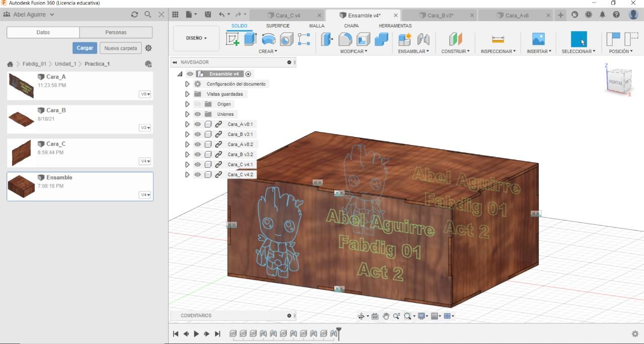Click the Select tool icon

coord(579,39)
